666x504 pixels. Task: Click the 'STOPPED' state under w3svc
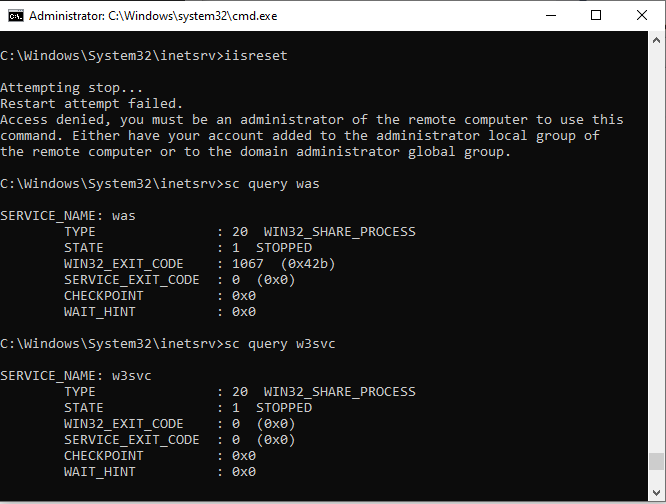284,408
